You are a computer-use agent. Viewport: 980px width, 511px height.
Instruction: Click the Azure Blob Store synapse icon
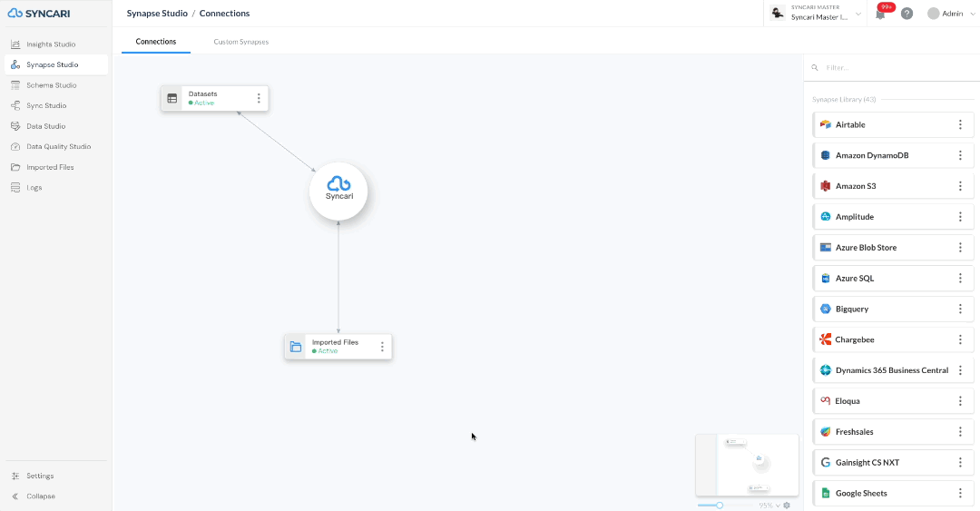click(826, 247)
